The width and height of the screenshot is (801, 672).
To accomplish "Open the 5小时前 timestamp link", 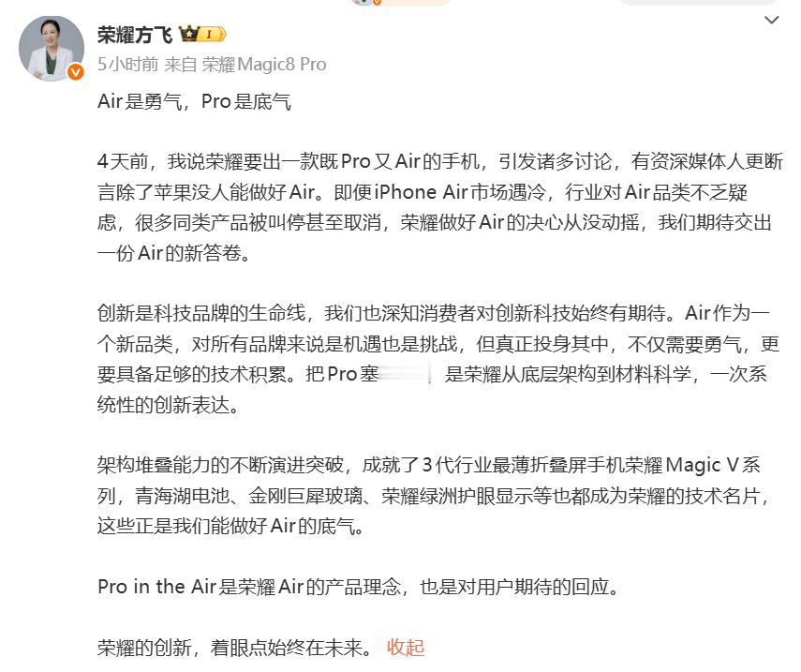I will [127, 65].
